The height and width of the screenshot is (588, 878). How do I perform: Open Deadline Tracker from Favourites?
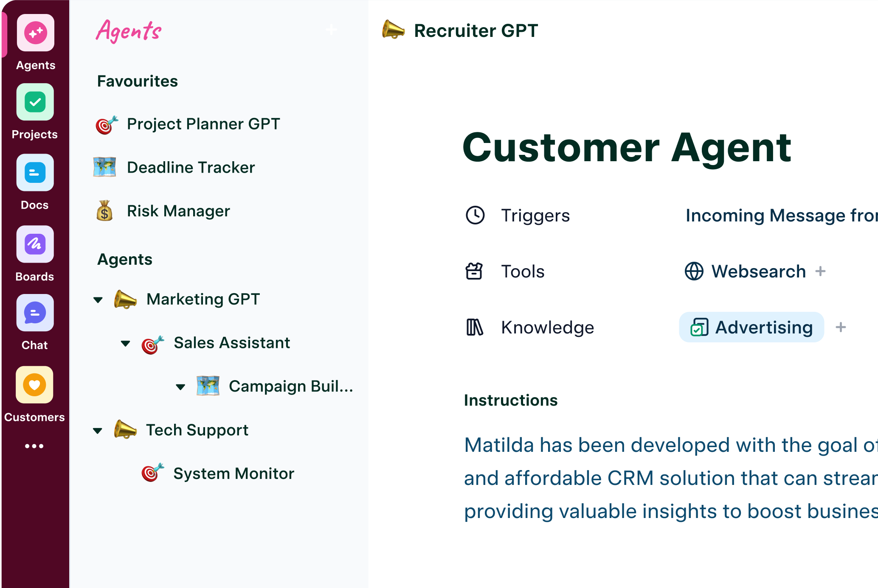tap(191, 168)
